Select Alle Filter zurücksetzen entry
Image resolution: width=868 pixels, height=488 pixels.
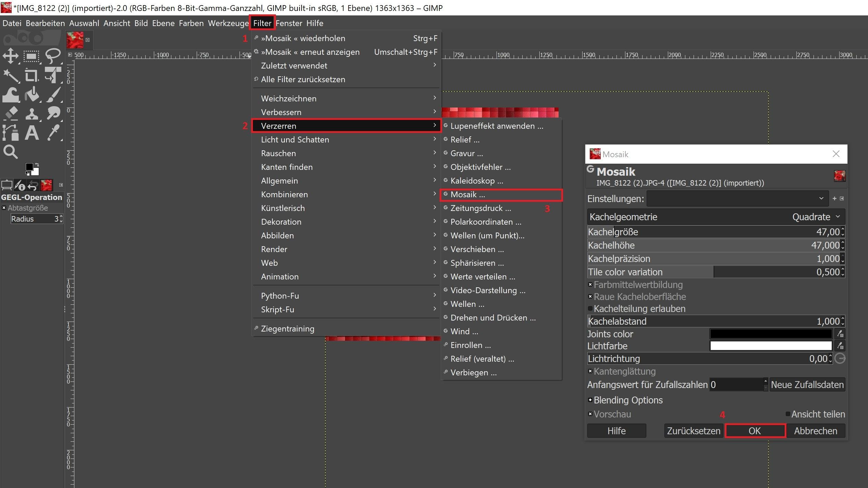point(346,79)
